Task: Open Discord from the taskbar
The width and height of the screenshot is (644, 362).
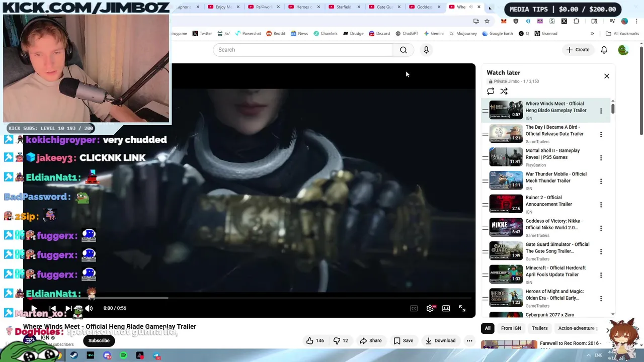Action: [107, 356]
